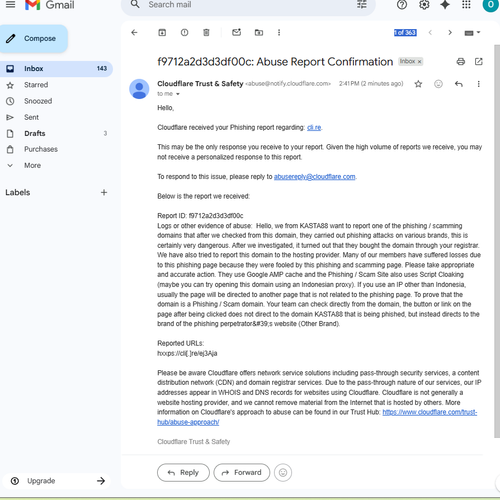This screenshot has height=500, width=500.
Task: Print all with the printer icon
Action: (461, 61)
